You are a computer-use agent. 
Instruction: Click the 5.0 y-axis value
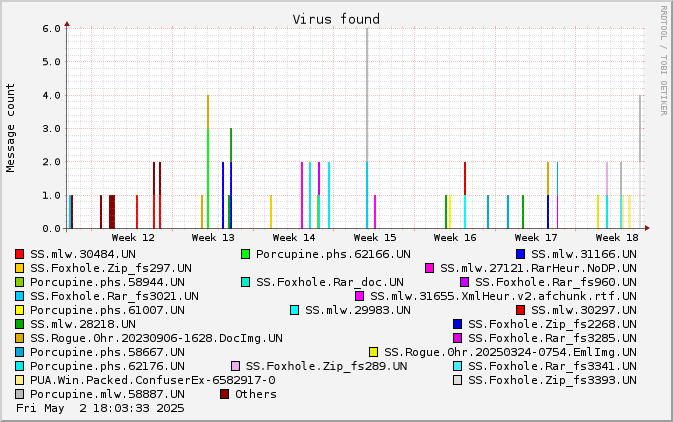pyautogui.click(x=52, y=62)
